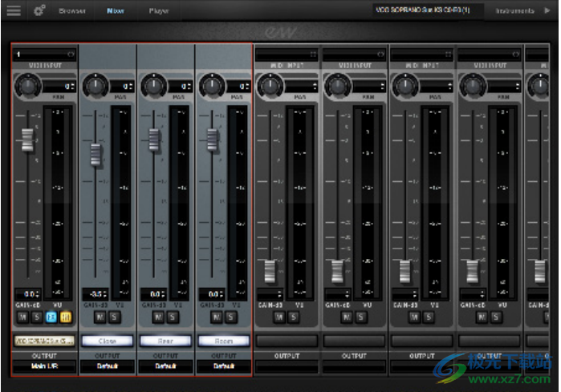Open the VOC SOPRANO instrument selector dropdown
This screenshot has width=561, height=392.
point(427,10)
